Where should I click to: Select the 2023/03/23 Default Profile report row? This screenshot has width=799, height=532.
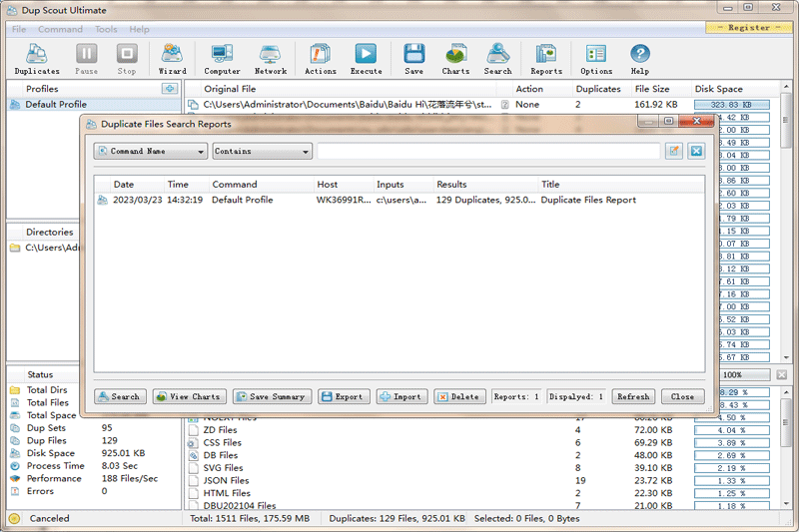point(399,200)
